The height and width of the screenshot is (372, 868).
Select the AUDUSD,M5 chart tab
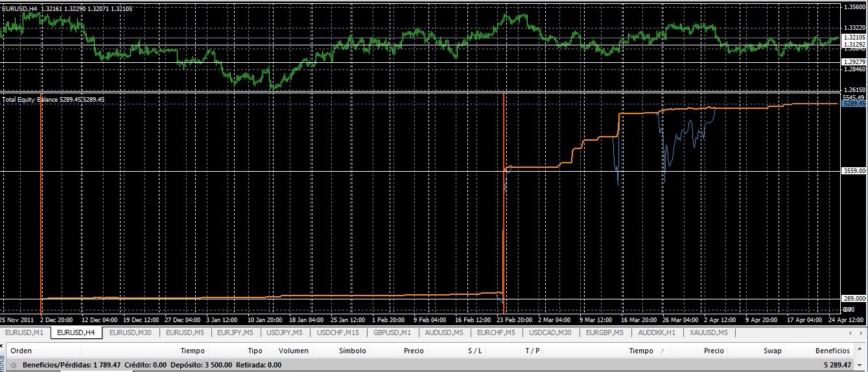(444, 332)
